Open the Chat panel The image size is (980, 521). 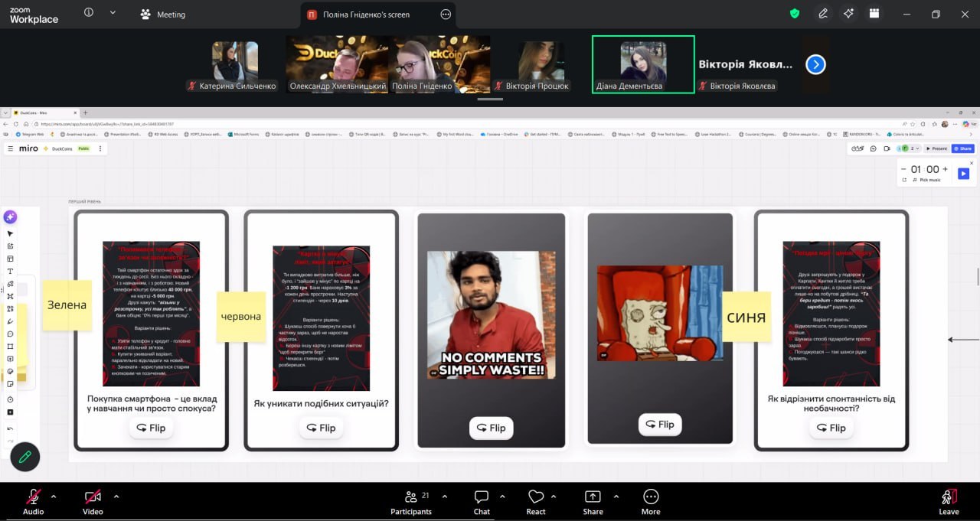[482, 501]
